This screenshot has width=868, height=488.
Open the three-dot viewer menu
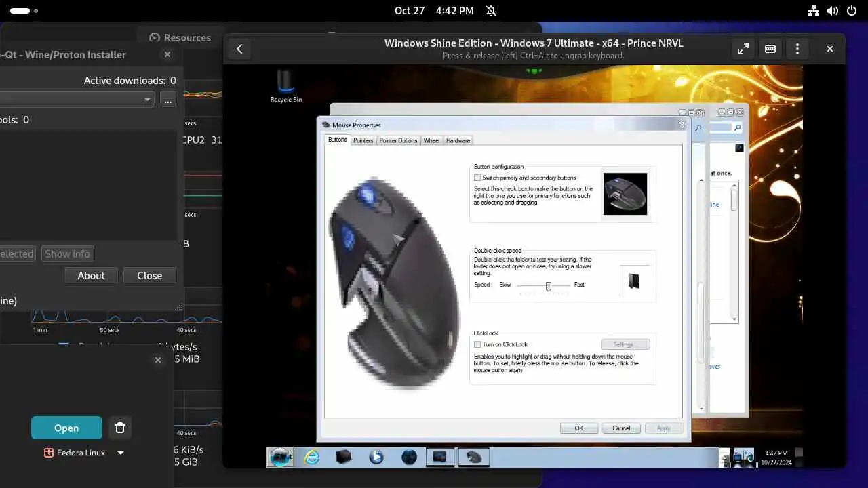(797, 49)
